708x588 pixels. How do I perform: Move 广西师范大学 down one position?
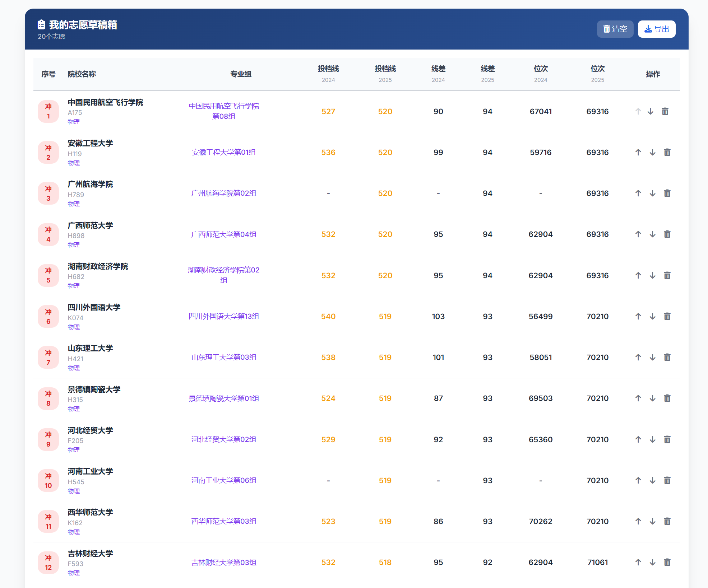[x=653, y=234]
